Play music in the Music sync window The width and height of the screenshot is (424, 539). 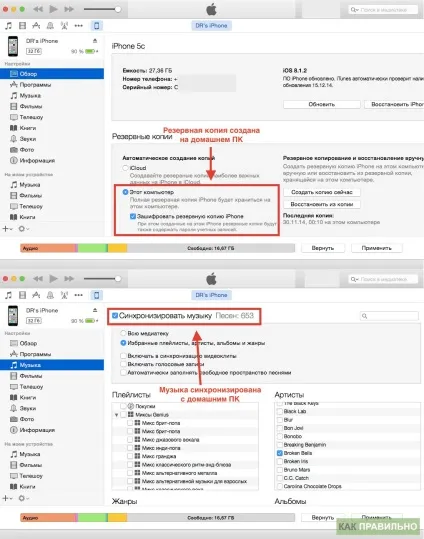(53, 278)
